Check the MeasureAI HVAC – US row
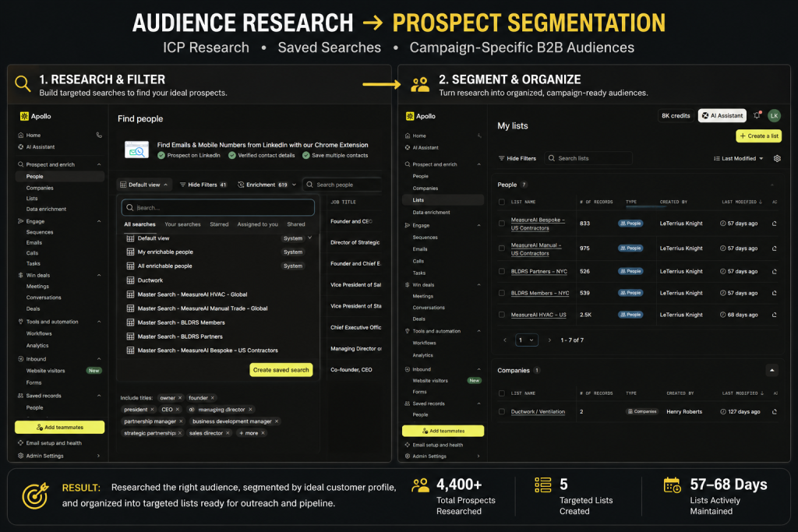The height and width of the screenshot is (532, 798). (x=502, y=315)
